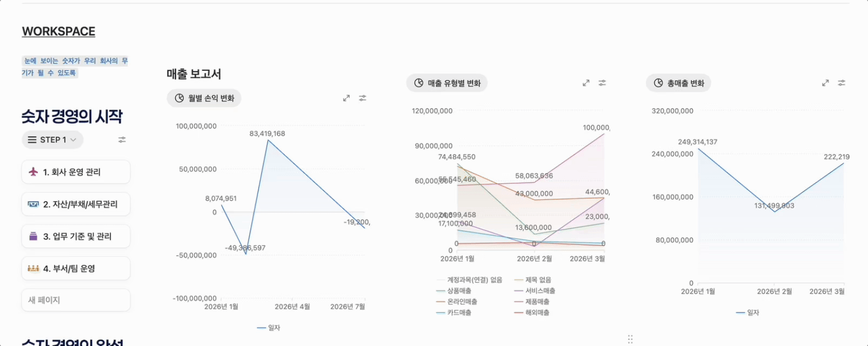The height and width of the screenshot is (346, 868).
Task: Toggle the 상품매출 legend series
Action: point(454,291)
